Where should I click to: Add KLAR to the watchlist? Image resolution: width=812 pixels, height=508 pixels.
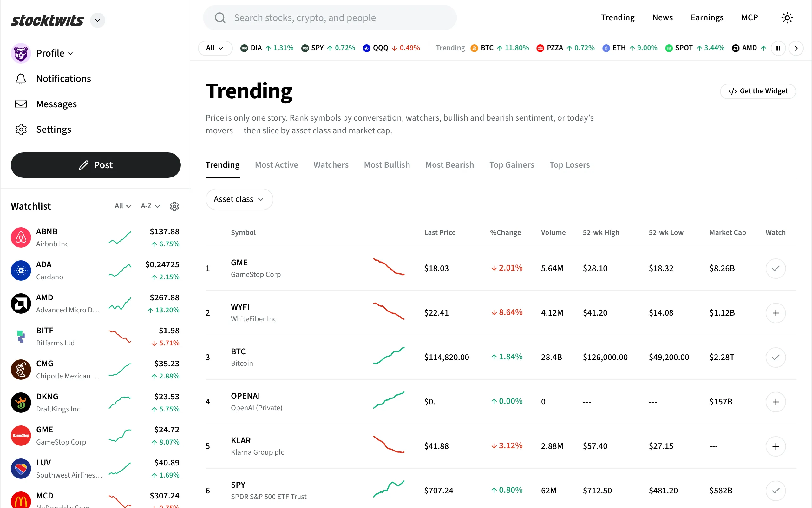[x=776, y=446]
